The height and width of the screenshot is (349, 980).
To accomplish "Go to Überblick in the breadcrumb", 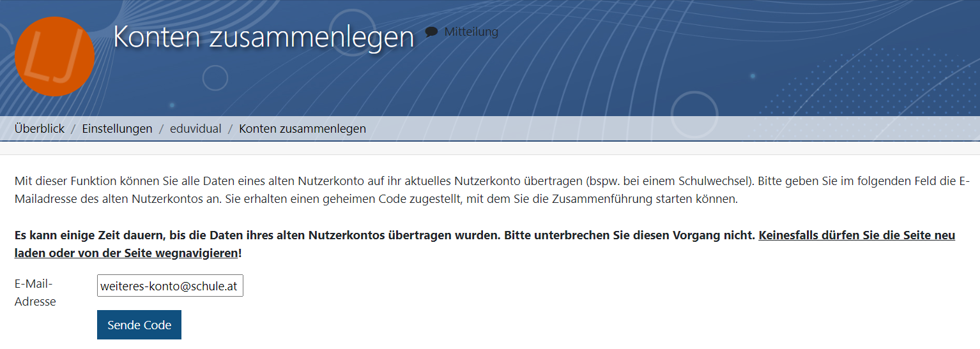I will [40, 129].
